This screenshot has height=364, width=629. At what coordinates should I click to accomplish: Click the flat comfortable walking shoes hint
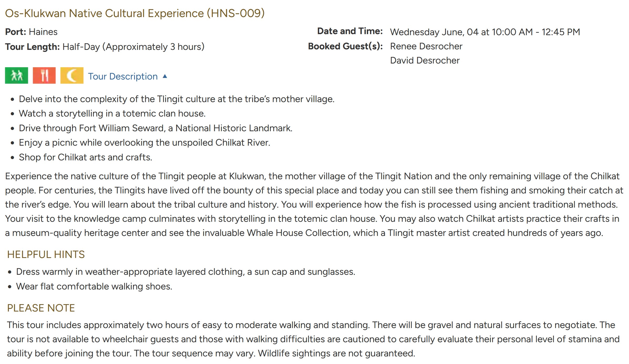(x=94, y=286)
